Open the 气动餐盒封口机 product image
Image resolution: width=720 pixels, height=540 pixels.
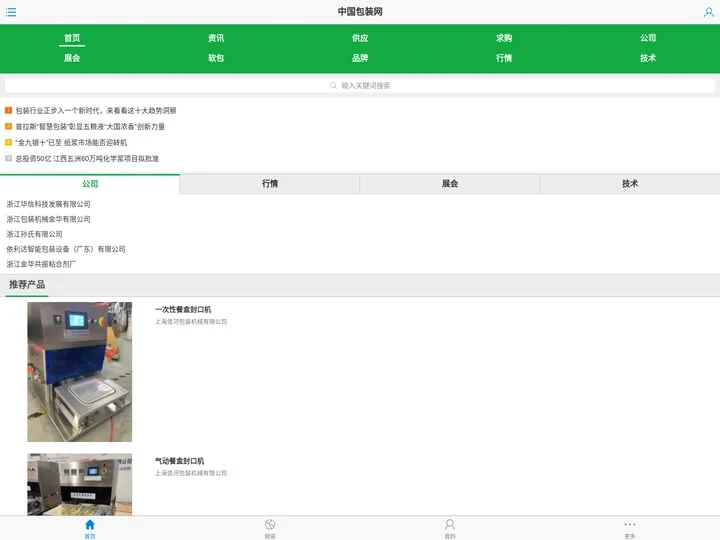tap(79, 484)
